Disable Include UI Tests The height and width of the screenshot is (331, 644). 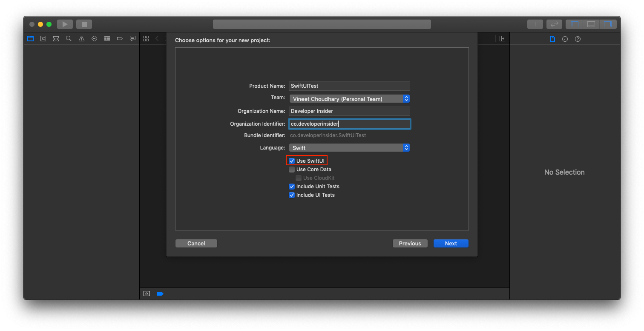pos(291,195)
